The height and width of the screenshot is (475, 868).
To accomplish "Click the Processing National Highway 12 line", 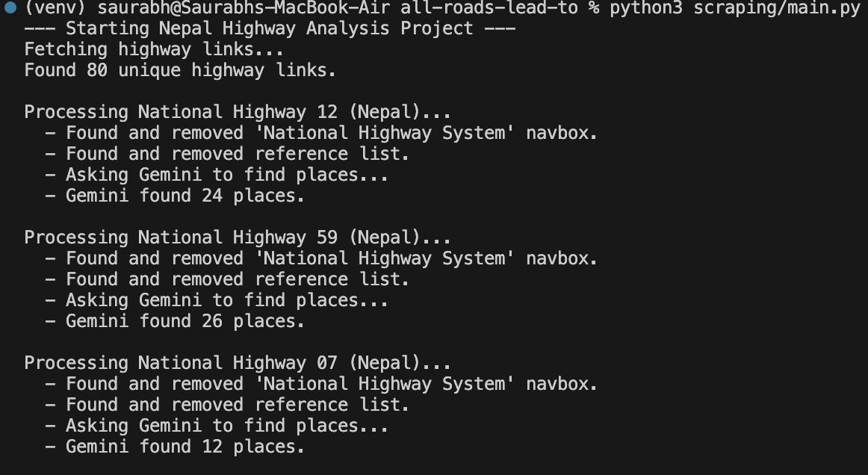I will (x=238, y=112).
